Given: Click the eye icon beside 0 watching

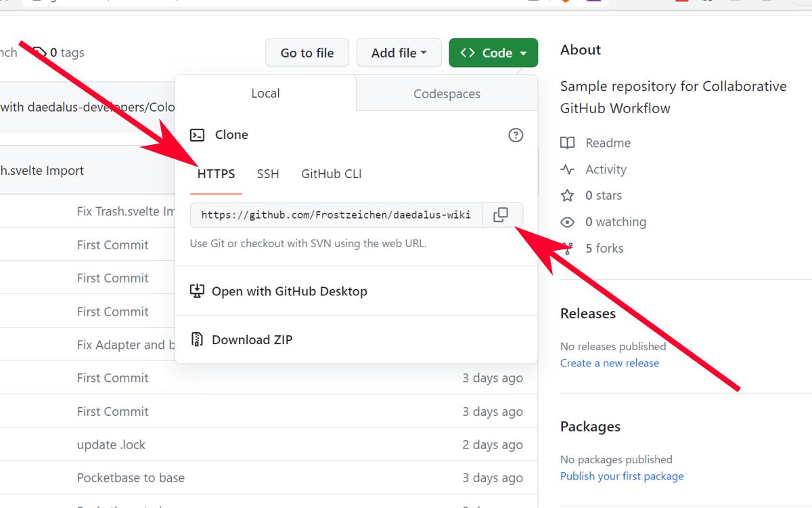Looking at the screenshot, I should coord(568,222).
